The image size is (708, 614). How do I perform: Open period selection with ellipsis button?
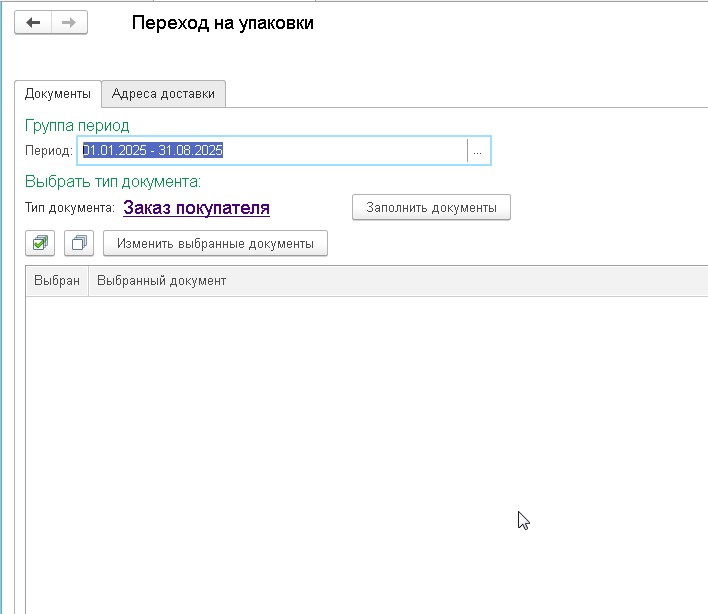click(478, 151)
